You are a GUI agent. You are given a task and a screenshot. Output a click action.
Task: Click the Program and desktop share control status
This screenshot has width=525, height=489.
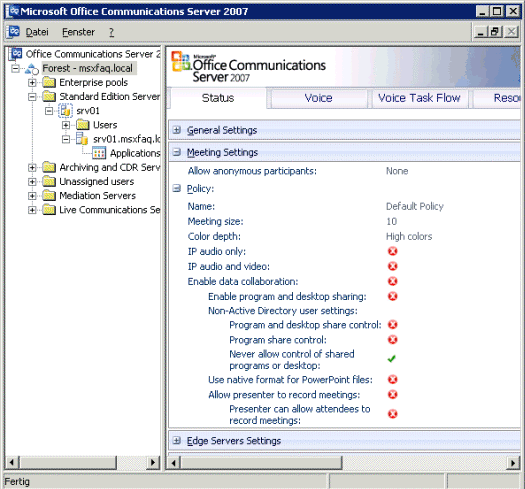tap(392, 325)
